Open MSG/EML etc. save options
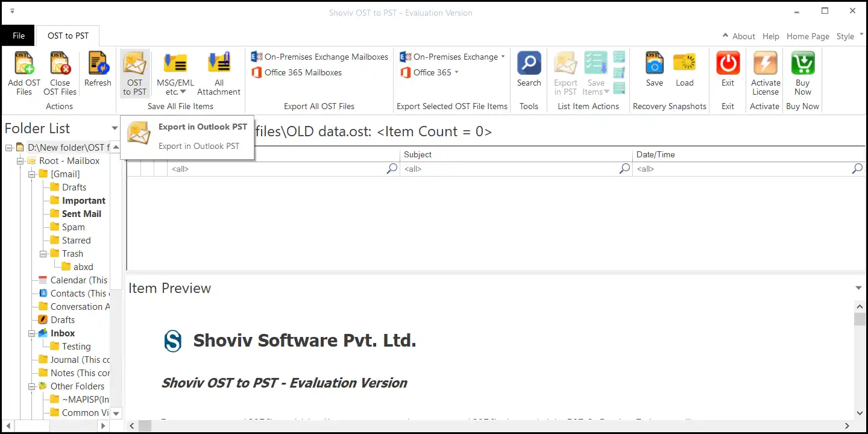Image resolution: width=868 pixels, height=434 pixels. point(175,74)
